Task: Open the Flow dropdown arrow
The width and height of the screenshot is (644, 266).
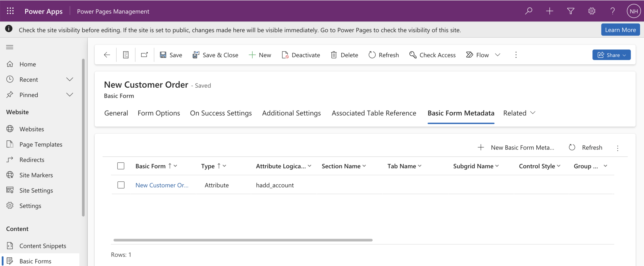Action: (498, 55)
